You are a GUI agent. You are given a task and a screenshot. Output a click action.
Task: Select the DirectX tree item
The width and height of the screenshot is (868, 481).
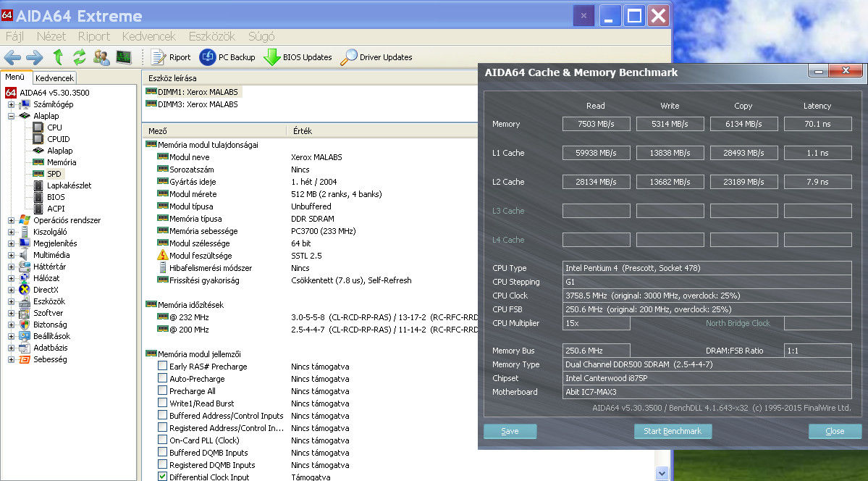click(46, 290)
